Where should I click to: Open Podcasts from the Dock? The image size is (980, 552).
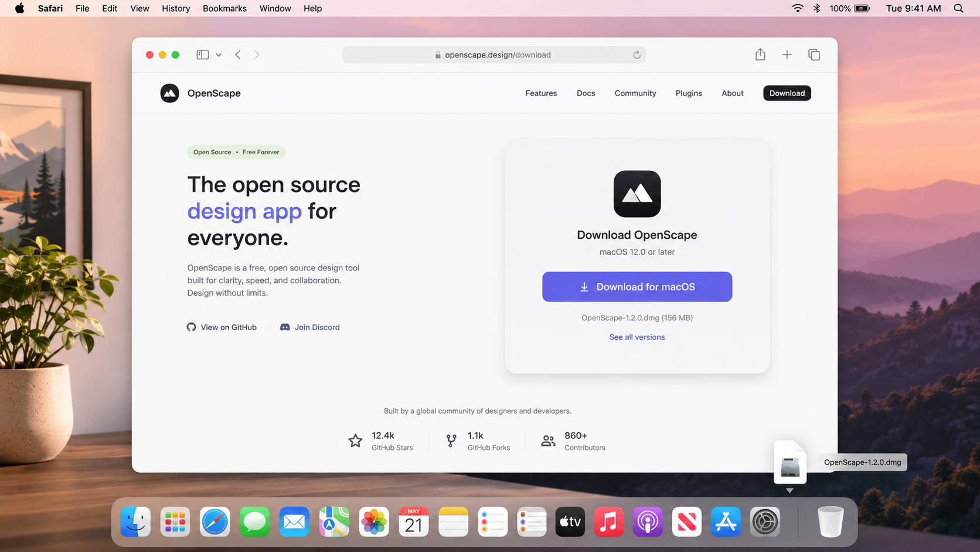tap(648, 521)
